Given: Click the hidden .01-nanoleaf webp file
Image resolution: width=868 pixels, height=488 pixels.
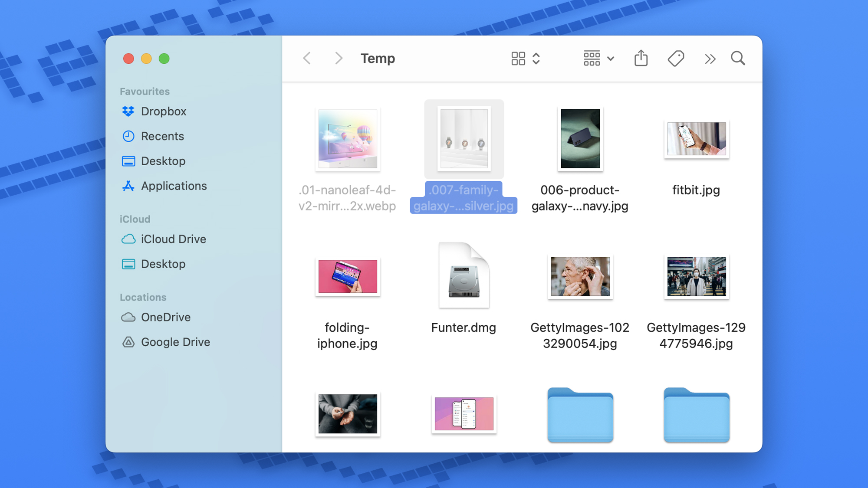Looking at the screenshot, I should click(x=348, y=139).
